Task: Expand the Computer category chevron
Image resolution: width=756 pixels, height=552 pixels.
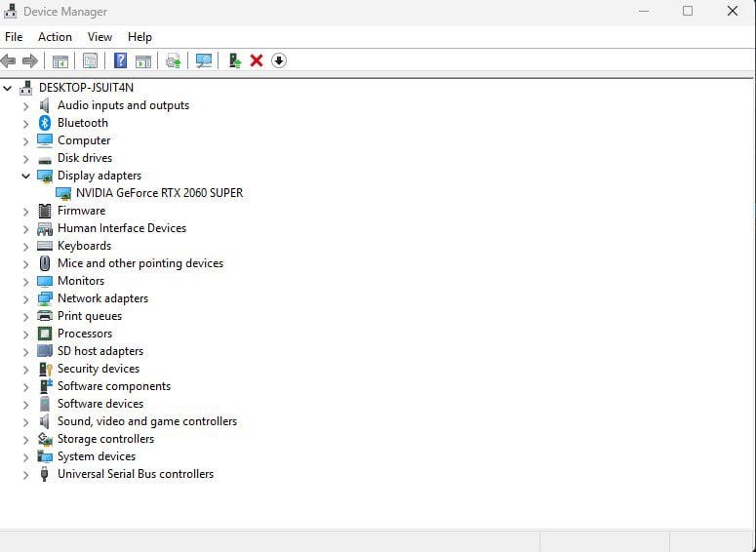Action: tap(25, 141)
